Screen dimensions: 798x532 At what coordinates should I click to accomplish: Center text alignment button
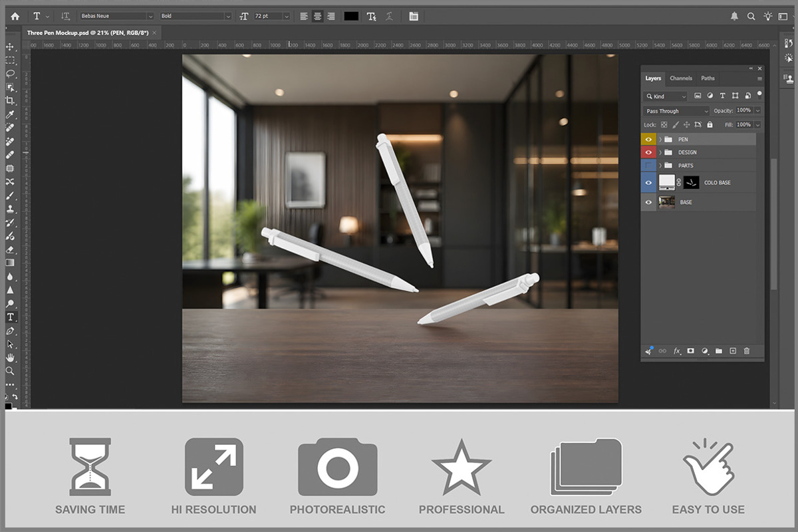[317, 16]
